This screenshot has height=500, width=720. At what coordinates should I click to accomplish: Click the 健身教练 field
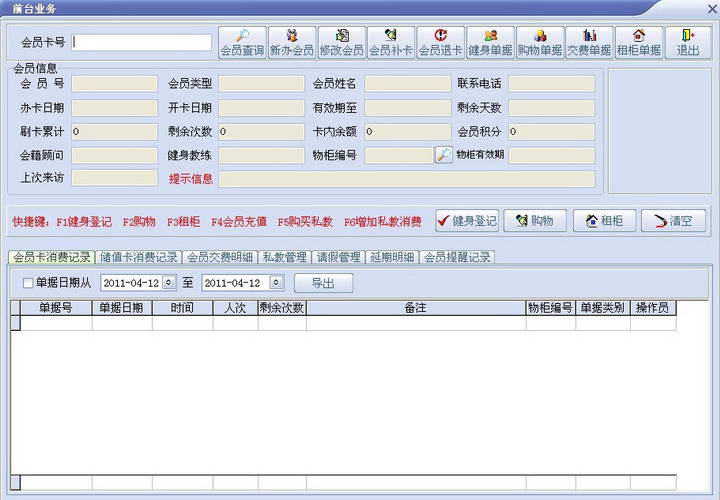tap(261, 155)
